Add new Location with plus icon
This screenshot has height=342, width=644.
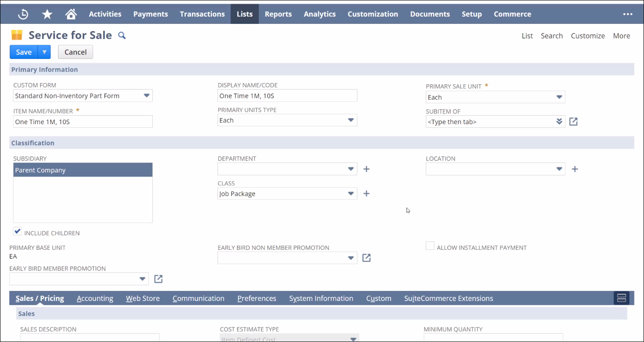(574, 169)
